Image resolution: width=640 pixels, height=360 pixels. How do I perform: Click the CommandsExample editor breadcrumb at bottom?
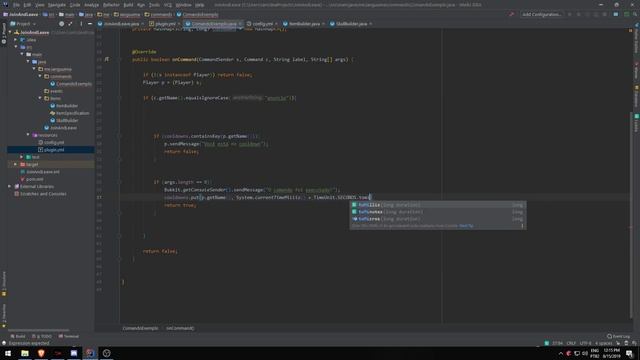pos(140,328)
